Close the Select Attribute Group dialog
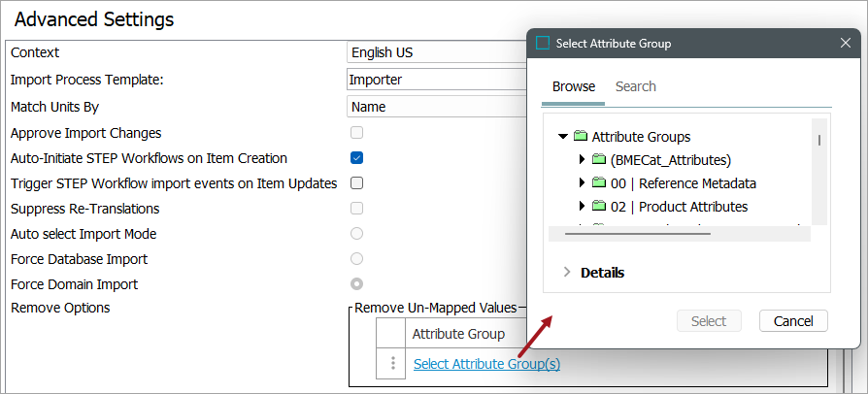868x394 pixels. [x=846, y=43]
